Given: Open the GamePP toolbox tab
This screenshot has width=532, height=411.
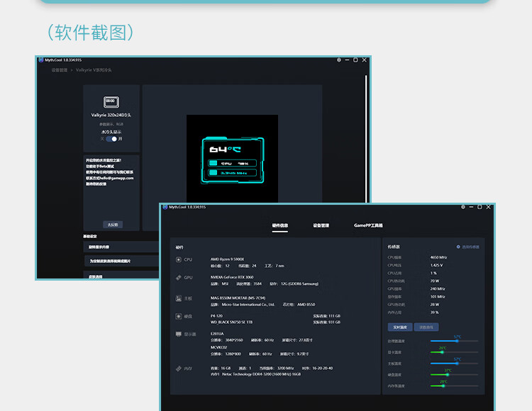Looking at the screenshot, I should 368,225.
